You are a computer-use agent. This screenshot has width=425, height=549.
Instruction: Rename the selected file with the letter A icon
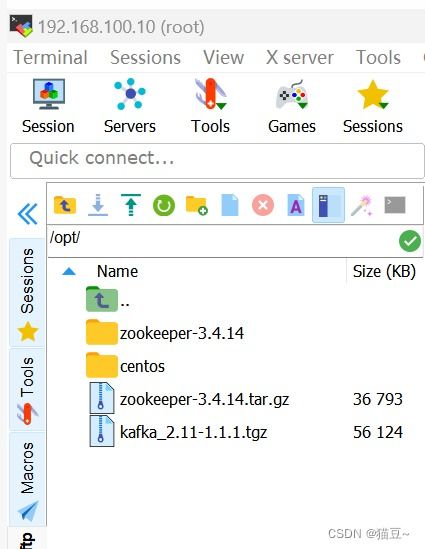(x=296, y=205)
